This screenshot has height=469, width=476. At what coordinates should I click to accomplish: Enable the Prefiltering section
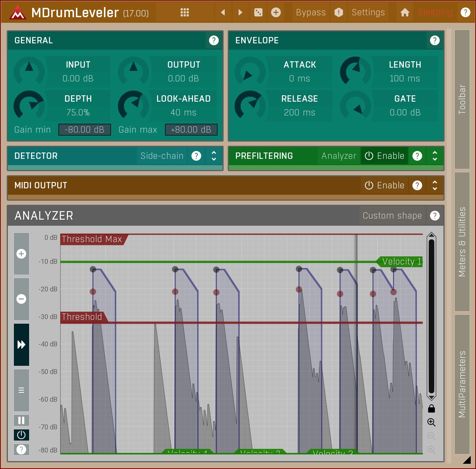pyautogui.click(x=384, y=156)
